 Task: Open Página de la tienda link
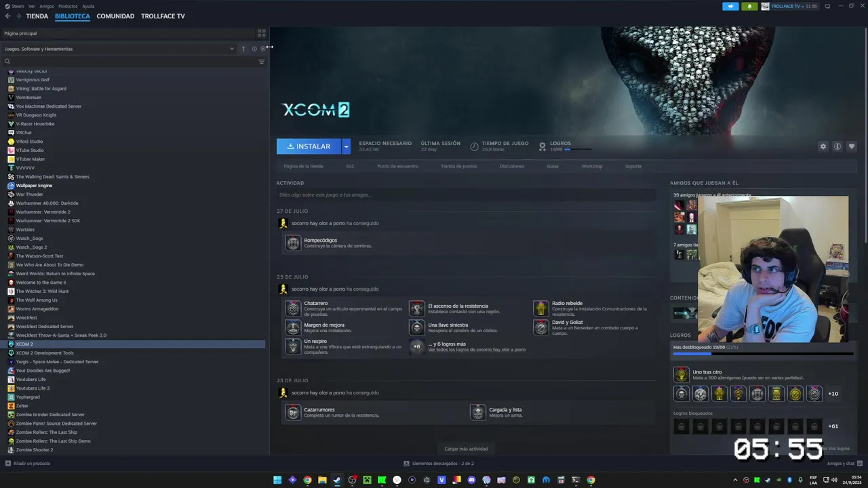coord(303,166)
